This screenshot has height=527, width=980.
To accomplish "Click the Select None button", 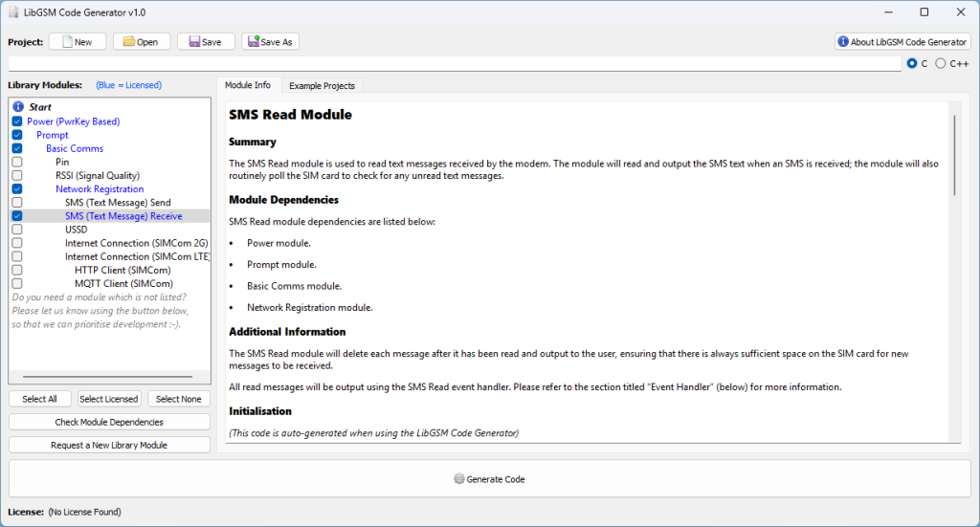I will (179, 399).
